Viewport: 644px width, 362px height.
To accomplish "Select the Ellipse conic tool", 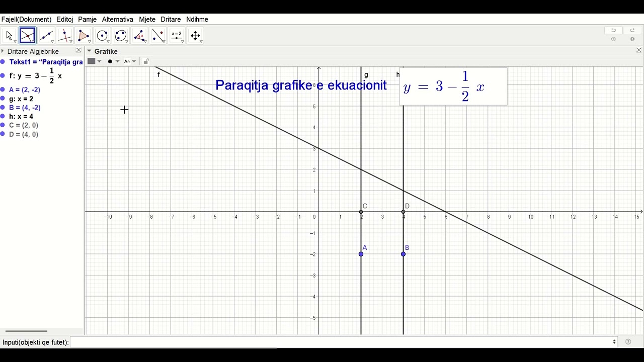I will coord(121,35).
